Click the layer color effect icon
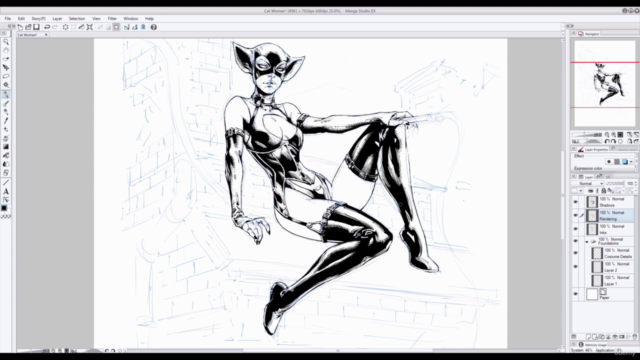640x360 pixels. click(624, 162)
